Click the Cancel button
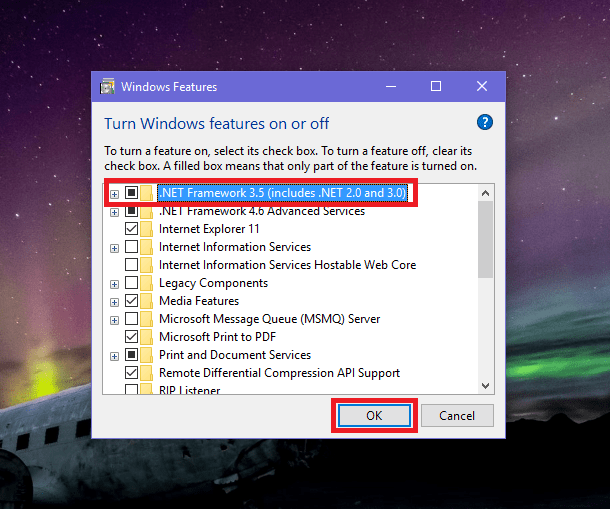 [457, 416]
